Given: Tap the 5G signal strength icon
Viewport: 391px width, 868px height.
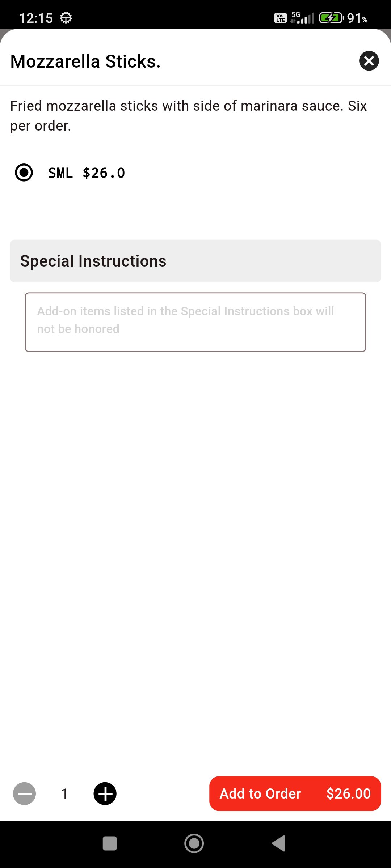Looking at the screenshot, I should coord(303,18).
